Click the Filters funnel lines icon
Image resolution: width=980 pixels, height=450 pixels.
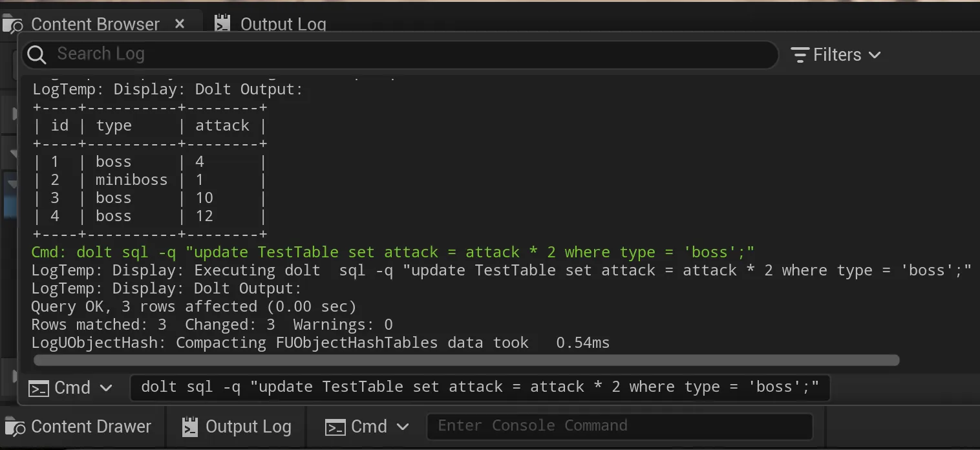800,55
